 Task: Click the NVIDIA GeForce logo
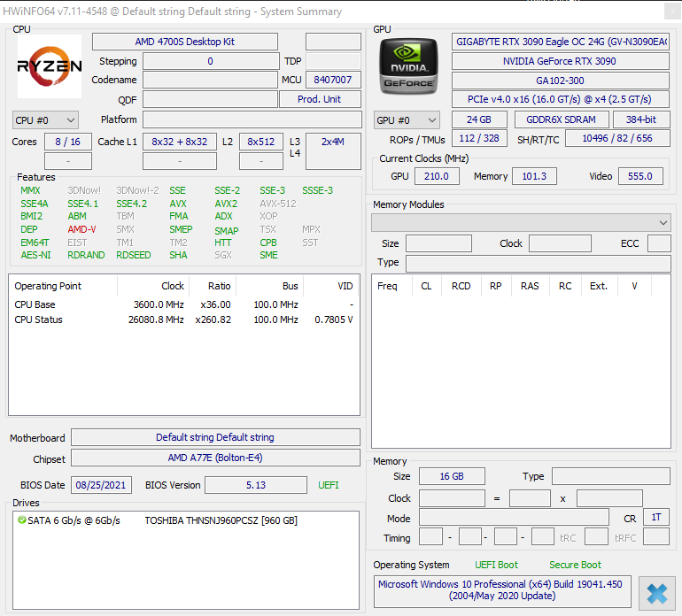(408, 66)
